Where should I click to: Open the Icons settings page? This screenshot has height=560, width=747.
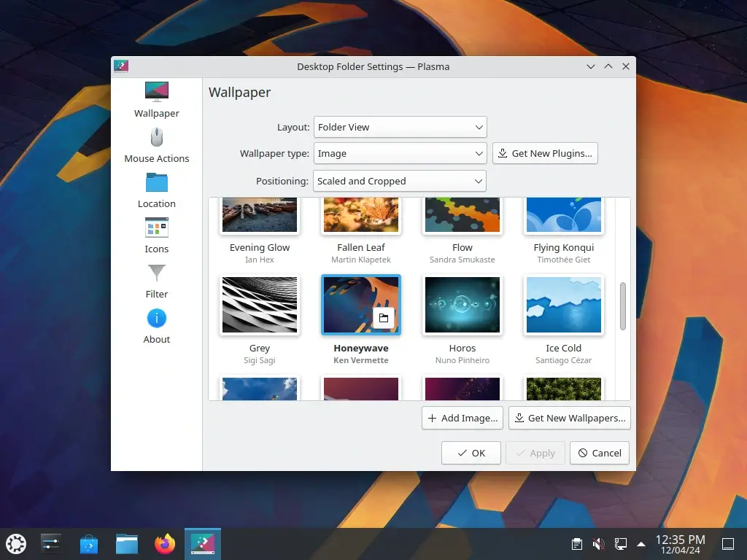(156, 235)
